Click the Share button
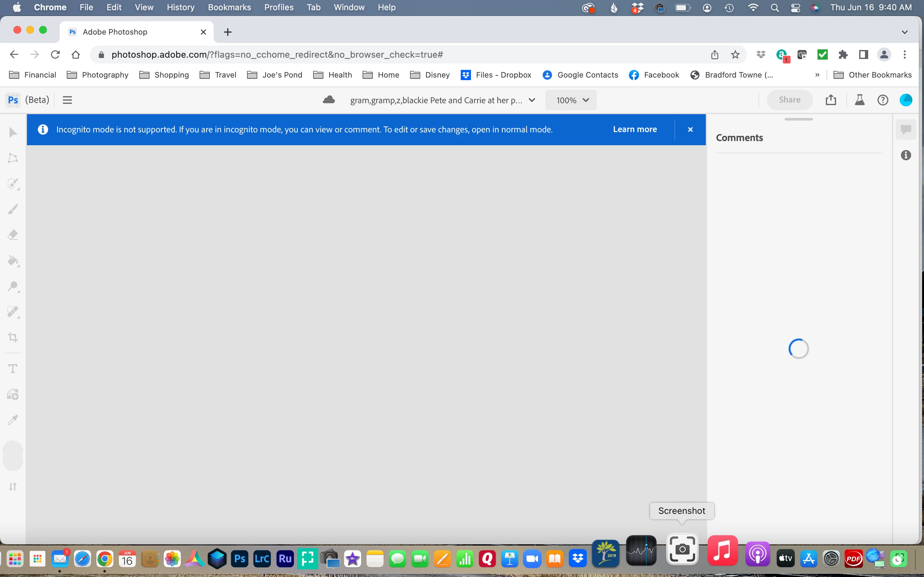The height and width of the screenshot is (577, 924). (x=790, y=100)
